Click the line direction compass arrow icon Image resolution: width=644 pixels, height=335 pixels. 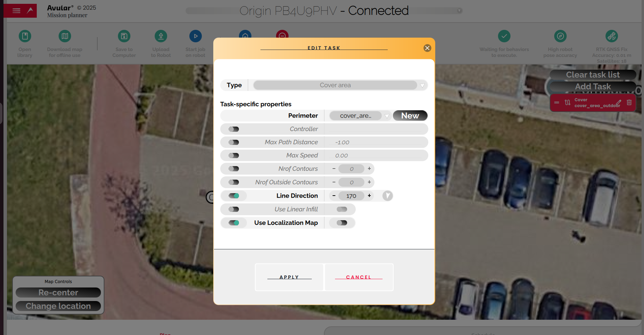[x=388, y=196]
